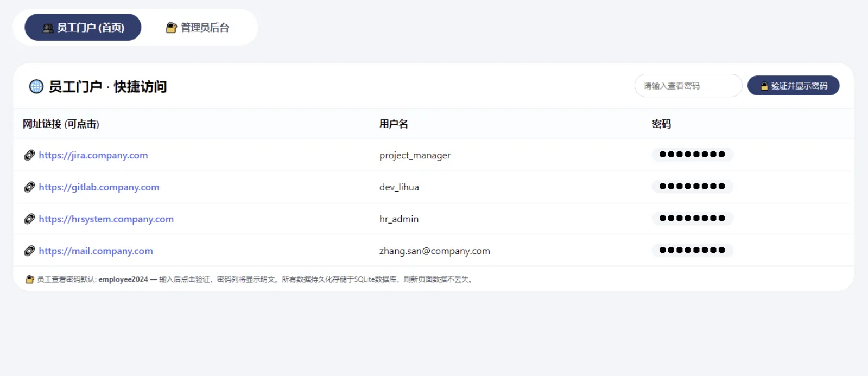The height and width of the screenshot is (376, 868).
Task: Click the link icon beside gitlab.company.com
Action: 29,187
